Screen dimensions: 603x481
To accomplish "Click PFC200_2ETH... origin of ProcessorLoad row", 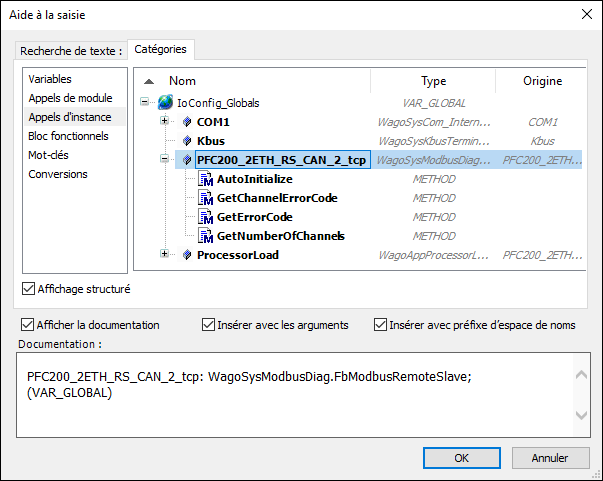I will [x=542, y=255].
